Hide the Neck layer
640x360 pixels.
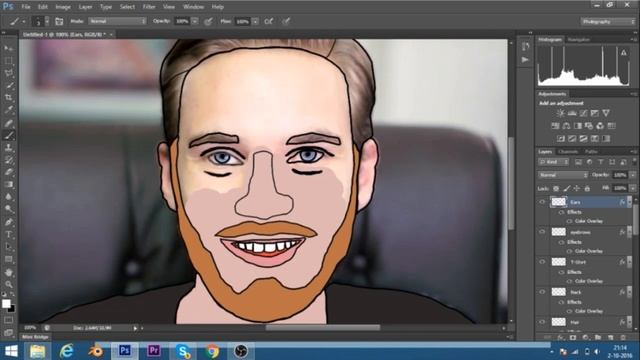pyautogui.click(x=542, y=292)
